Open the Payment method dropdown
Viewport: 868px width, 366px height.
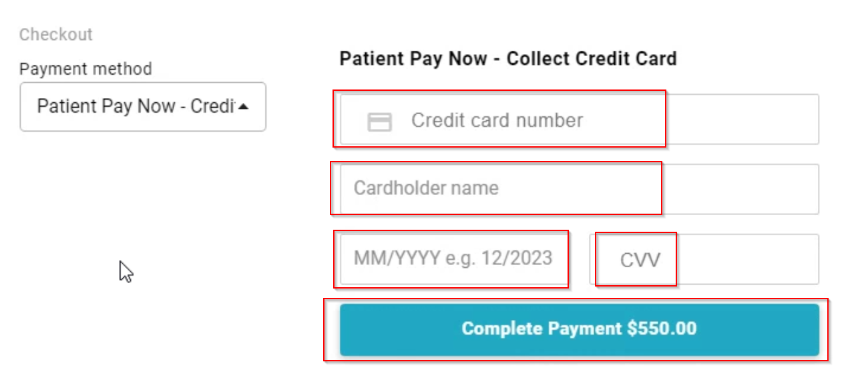click(x=143, y=107)
